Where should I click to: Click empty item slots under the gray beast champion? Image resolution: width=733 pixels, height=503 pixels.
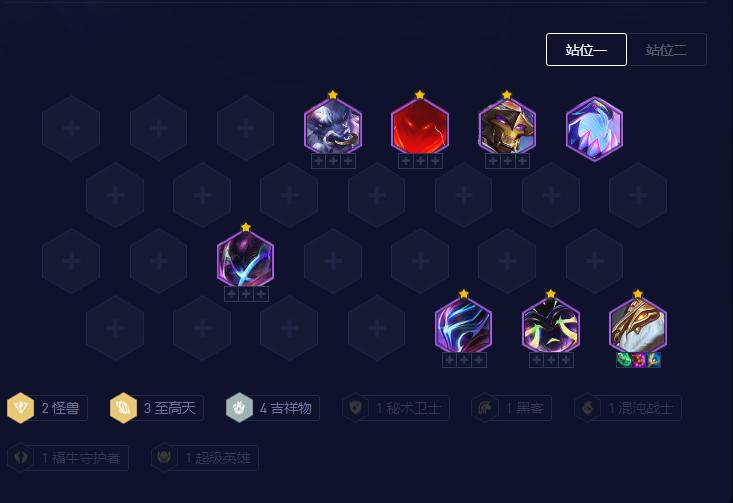(x=333, y=161)
